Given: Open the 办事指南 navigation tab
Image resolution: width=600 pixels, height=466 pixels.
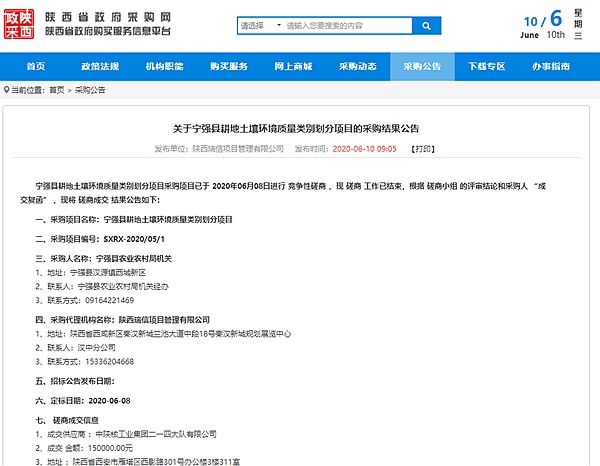Looking at the screenshot, I should [x=551, y=66].
